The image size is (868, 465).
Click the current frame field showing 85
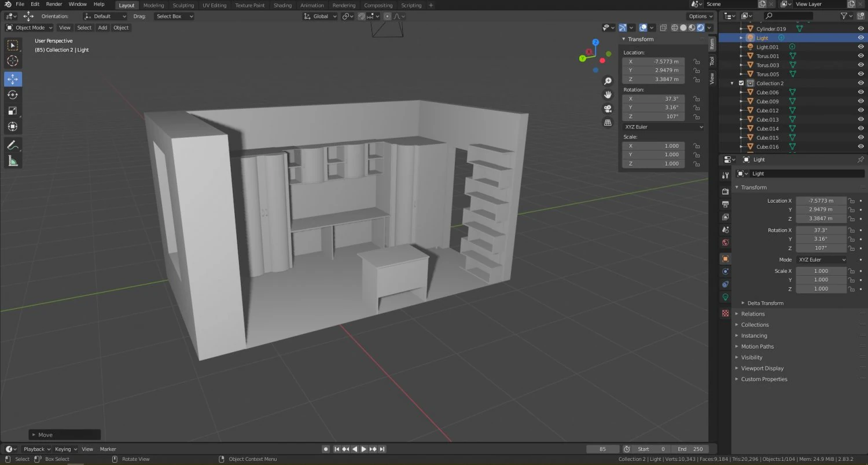point(602,449)
